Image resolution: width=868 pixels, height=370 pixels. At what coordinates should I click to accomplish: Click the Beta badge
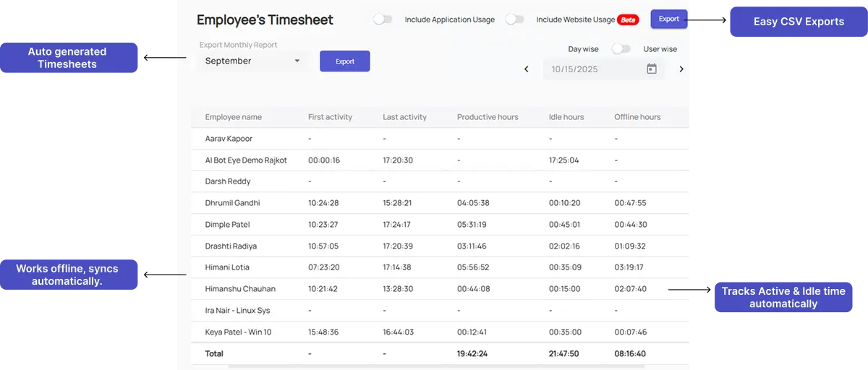[629, 20]
